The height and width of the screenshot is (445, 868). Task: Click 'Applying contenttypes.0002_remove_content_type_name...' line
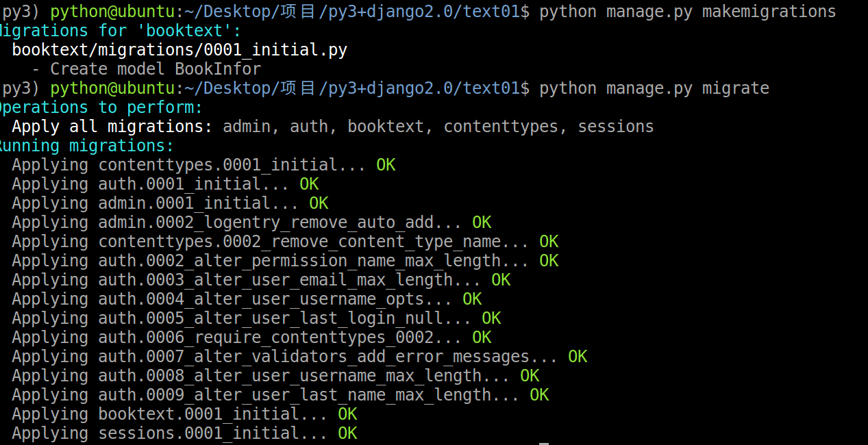click(271, 242)
